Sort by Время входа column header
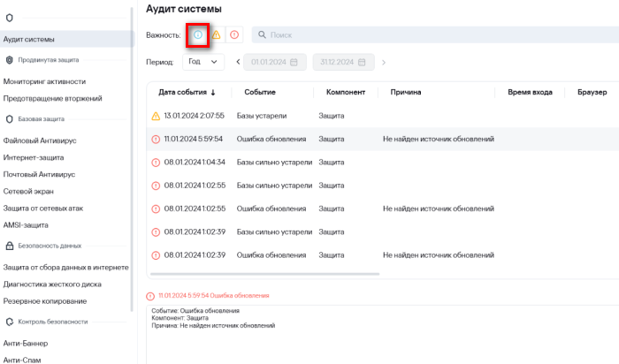The image size is (619, 364). 530,92
